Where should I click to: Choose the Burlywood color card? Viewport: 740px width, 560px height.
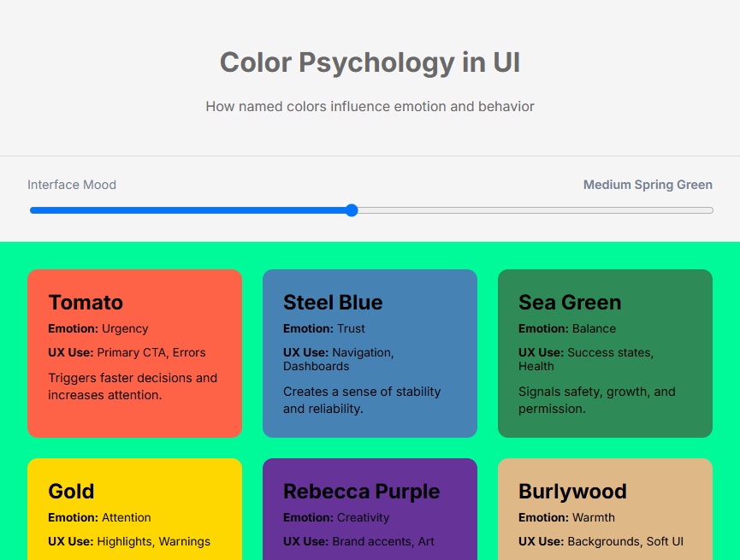coord(605,509)
